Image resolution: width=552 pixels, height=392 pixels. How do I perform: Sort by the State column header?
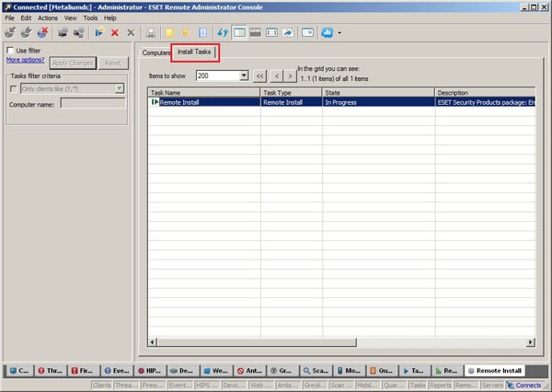pos(378,93)
